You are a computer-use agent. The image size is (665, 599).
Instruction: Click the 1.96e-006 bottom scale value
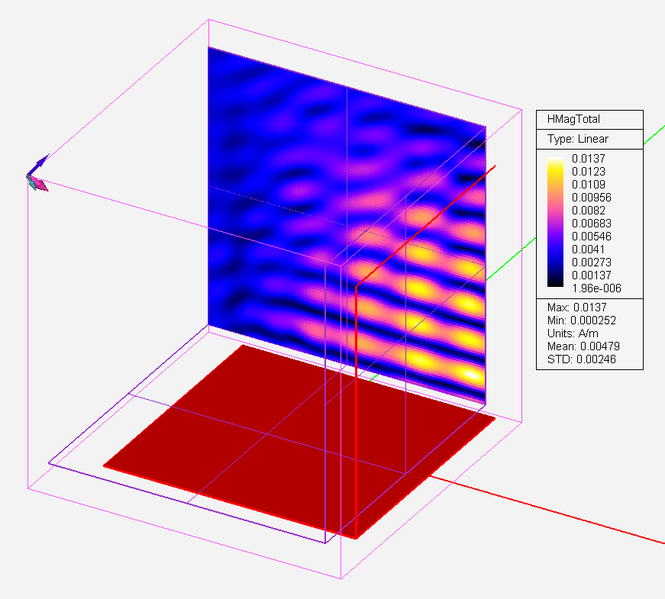596,288
